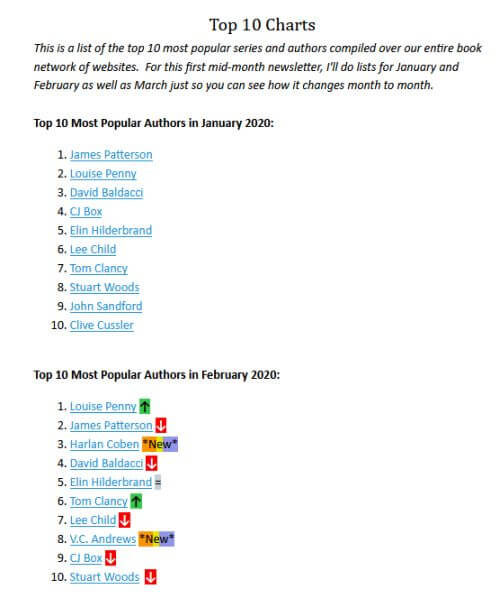Click the equals sign next to Elin Hilderbrand
The height and width of the screenshot is (598, 500).
pyautogui.click(x=158, y=482)
